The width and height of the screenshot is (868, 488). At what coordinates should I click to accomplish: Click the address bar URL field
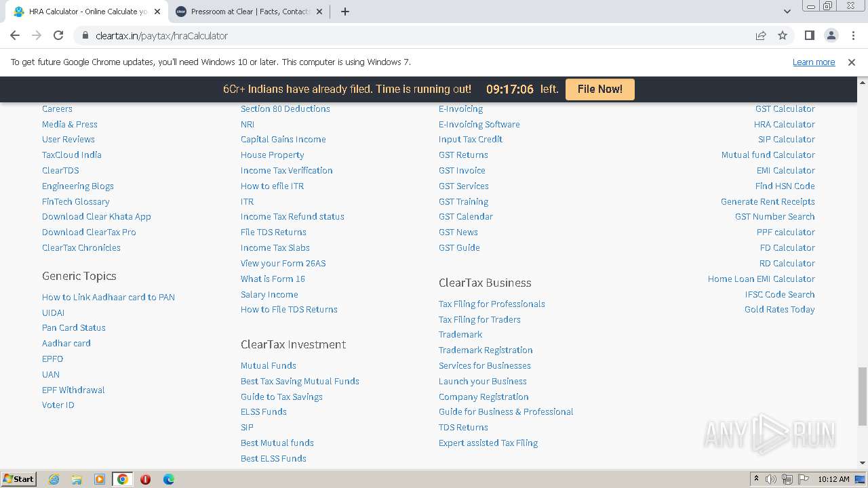point(414,35)
